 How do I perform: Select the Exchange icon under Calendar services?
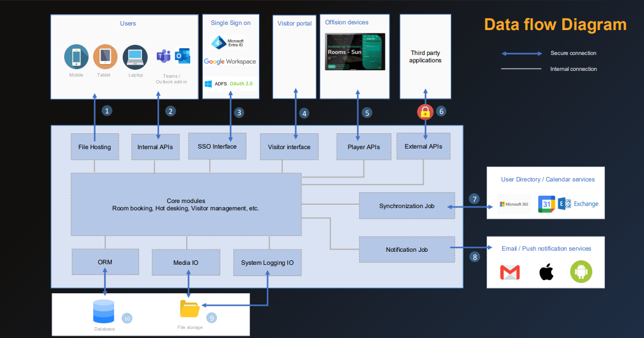tap(564, 204)
